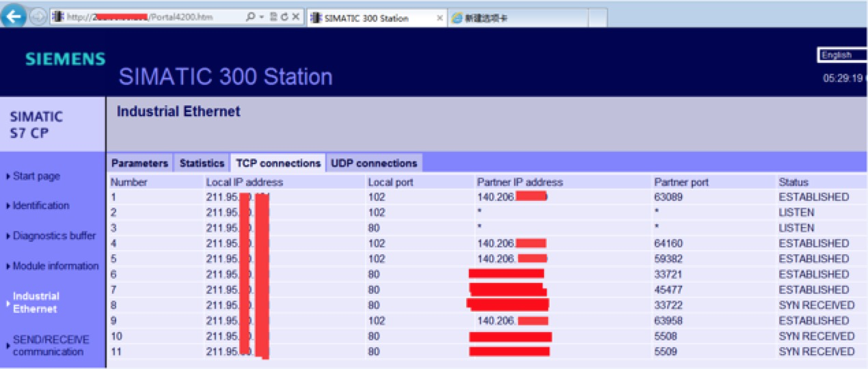868x369 pixels.
Task: Click the arrow beside Industrial Ethernet
Action: [x=8, y=303]
